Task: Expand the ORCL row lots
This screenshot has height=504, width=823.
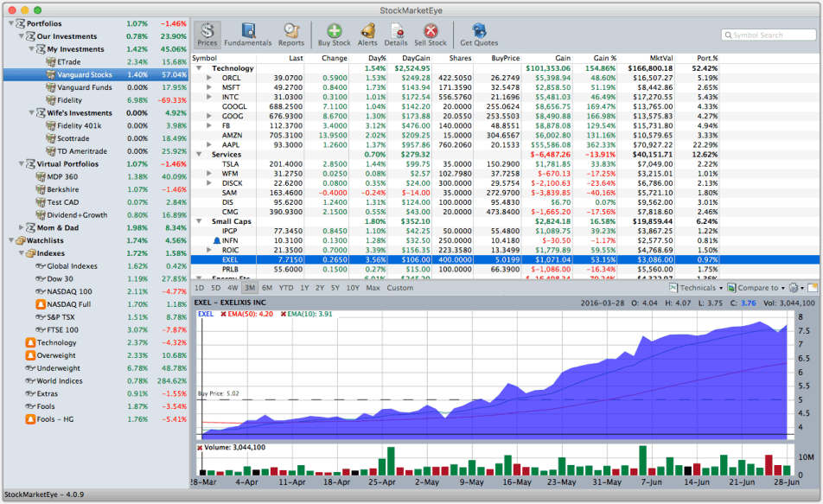Action: pos(209,78)
